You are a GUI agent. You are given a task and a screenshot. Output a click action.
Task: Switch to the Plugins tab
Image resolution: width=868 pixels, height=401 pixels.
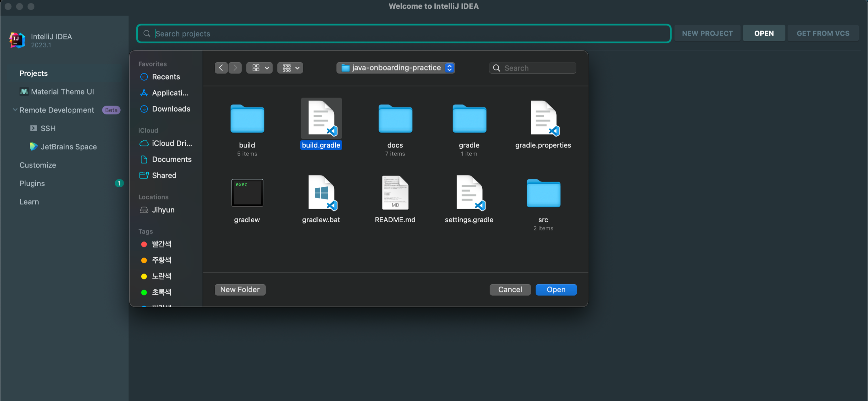pos(32,183)
